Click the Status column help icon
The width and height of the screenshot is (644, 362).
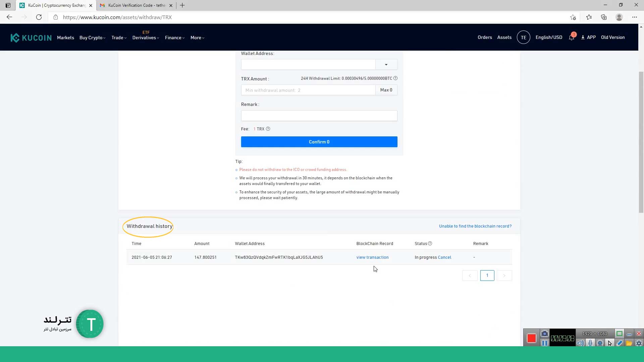430,244
